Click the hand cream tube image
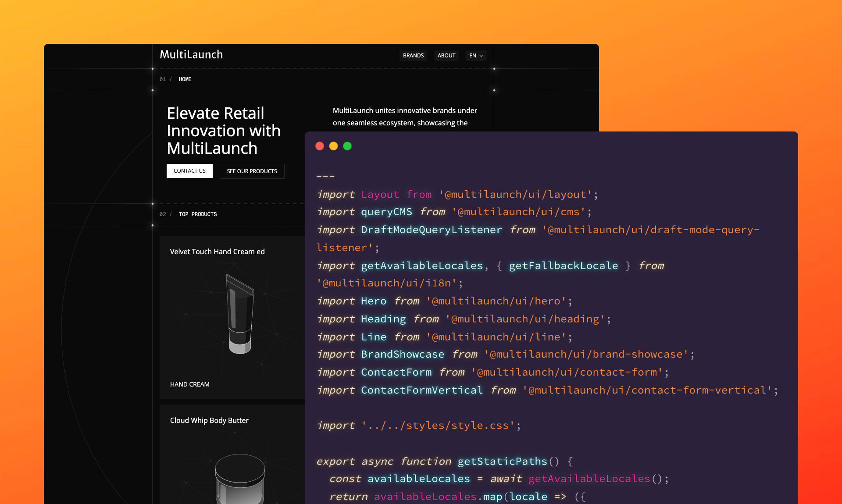This screenshot has height=504, width=842. pyautogui.click(x=240, y=314)
